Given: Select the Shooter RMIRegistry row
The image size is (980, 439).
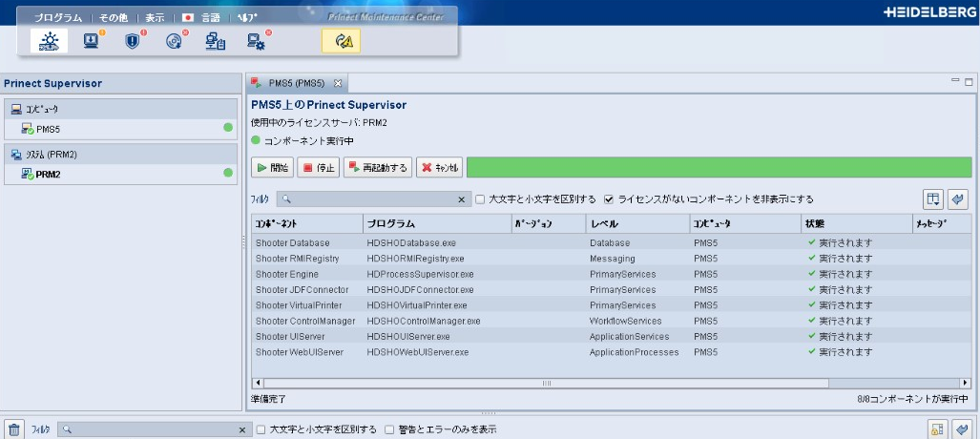Looking at the screenshot, I should pyautogui.click(x=612, y=259).
